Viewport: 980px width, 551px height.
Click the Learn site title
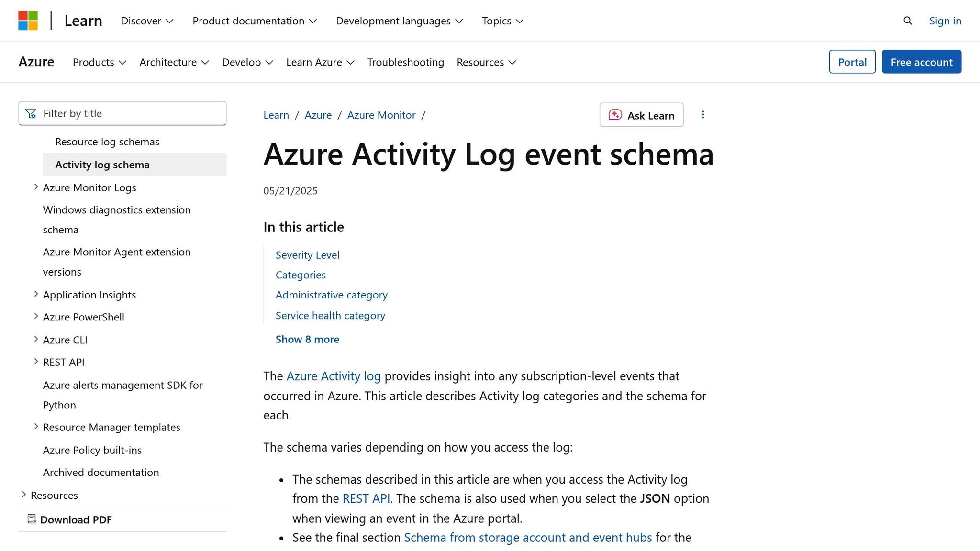coord(83,21)
